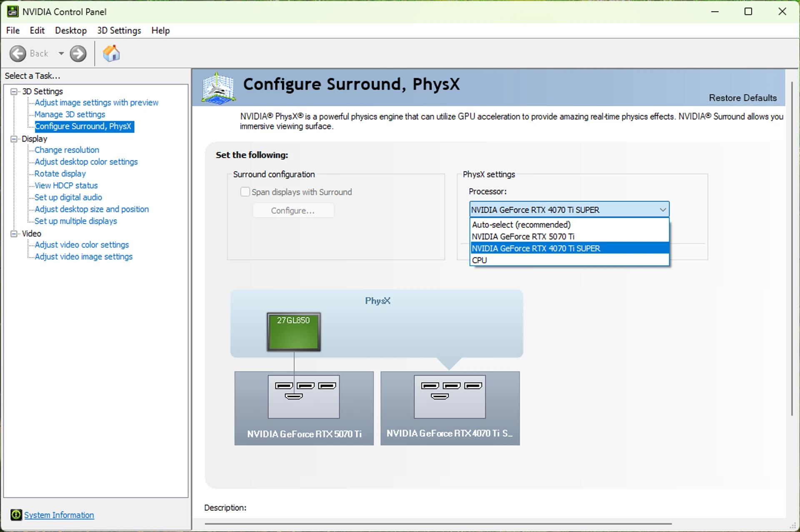
Task: Open Set up digital audio
Action: [x=68, y=197]
